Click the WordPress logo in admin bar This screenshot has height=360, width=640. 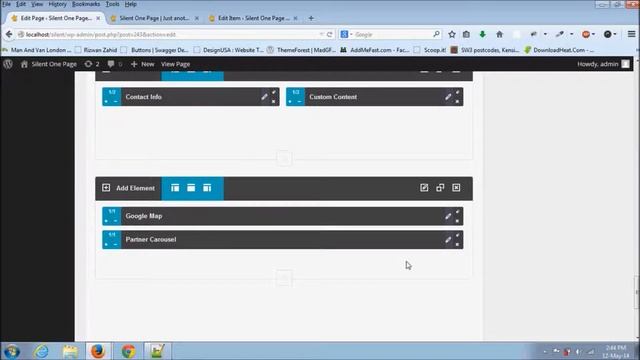coord(8,64)
